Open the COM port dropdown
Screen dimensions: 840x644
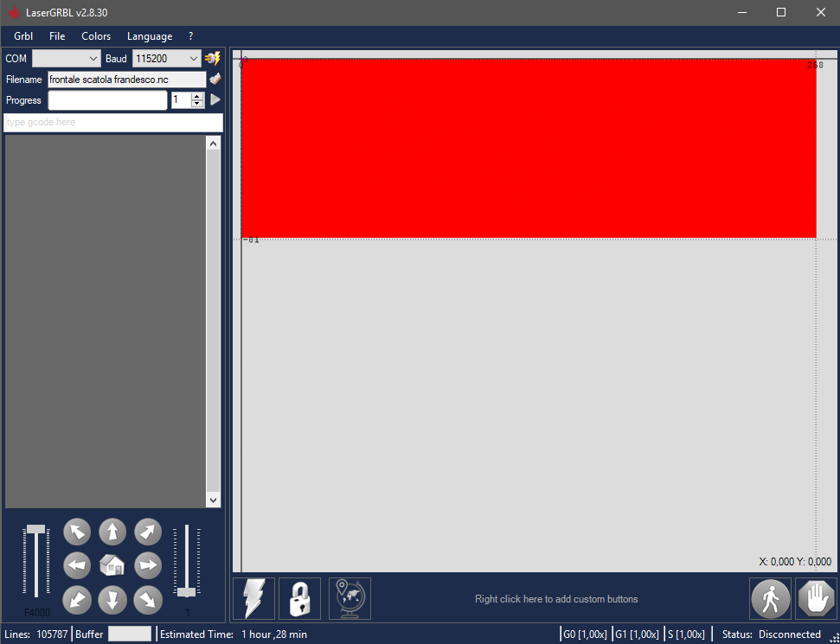coord(67,59)
